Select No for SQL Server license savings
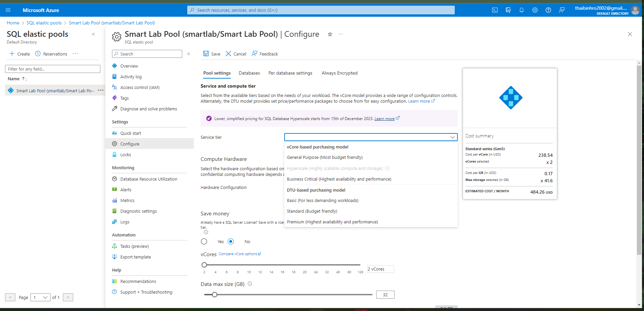 231,241
